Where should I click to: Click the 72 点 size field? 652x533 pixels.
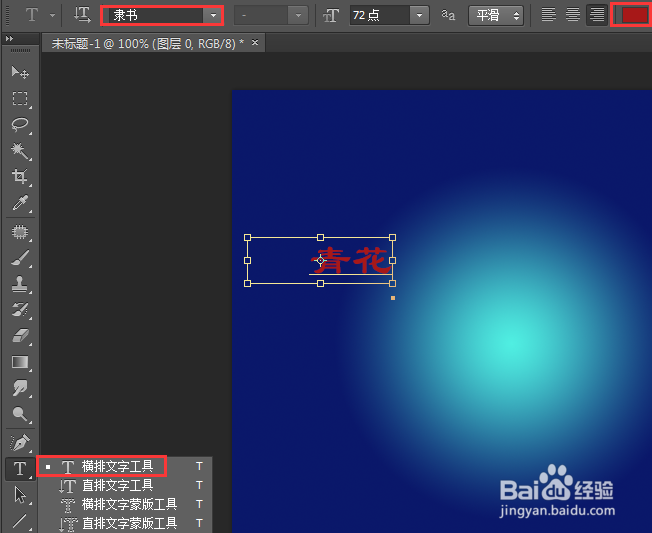[x=380, y=15]
